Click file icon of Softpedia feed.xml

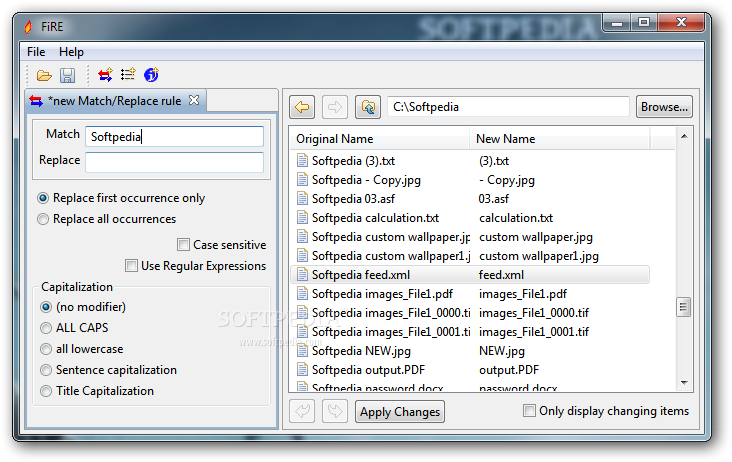(303, 275)
